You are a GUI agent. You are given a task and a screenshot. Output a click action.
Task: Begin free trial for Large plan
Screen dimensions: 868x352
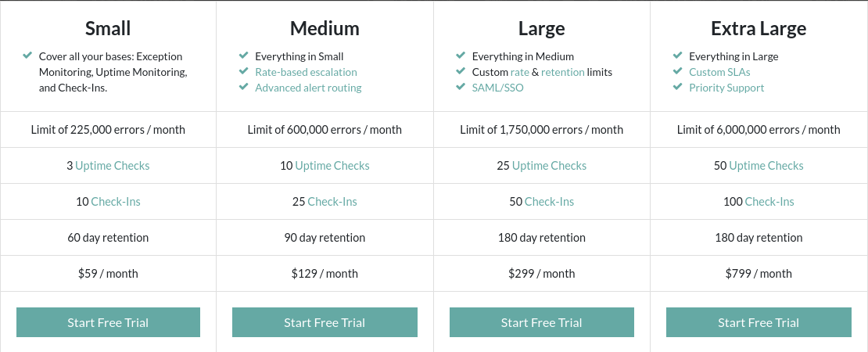[541, 322]
